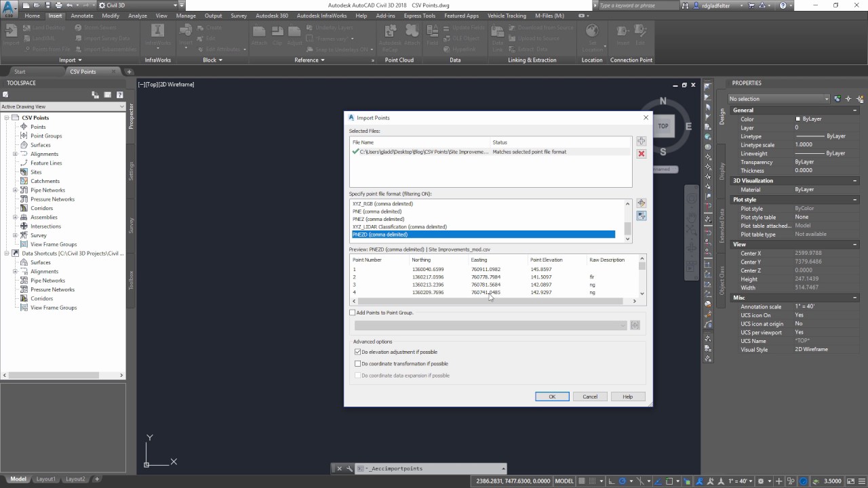Collapse the 3D Visualization section
The image size is (868, 488).
pos(854,181)
